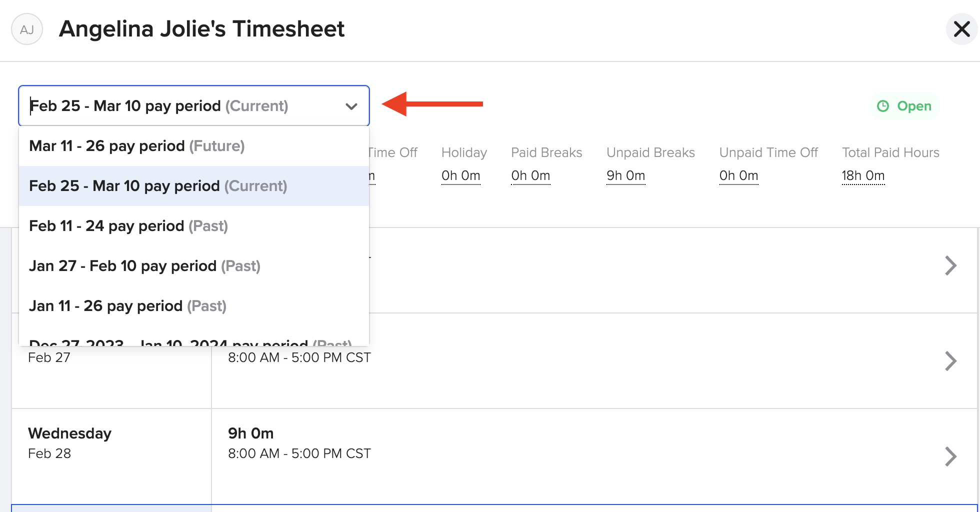Open the Unpaid Breaks 9h 0m details
This screenshot has width=980, height=512.
click(x=625, y=175)
